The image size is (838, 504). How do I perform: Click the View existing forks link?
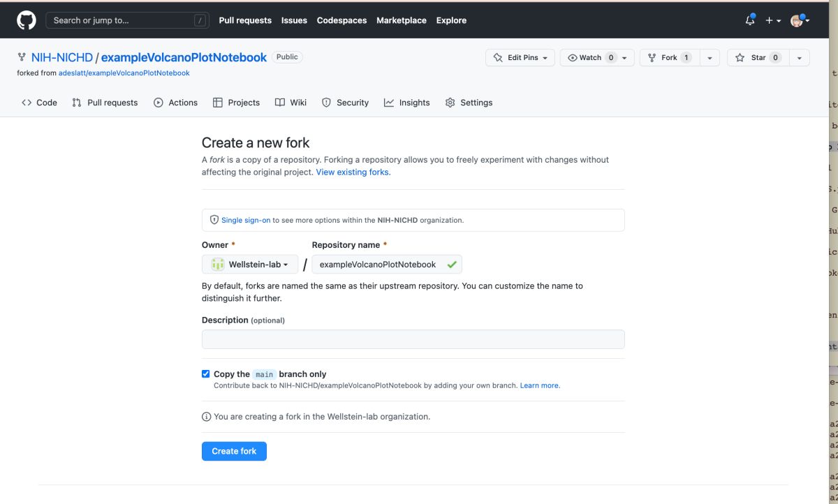click(x=353, y=172)
